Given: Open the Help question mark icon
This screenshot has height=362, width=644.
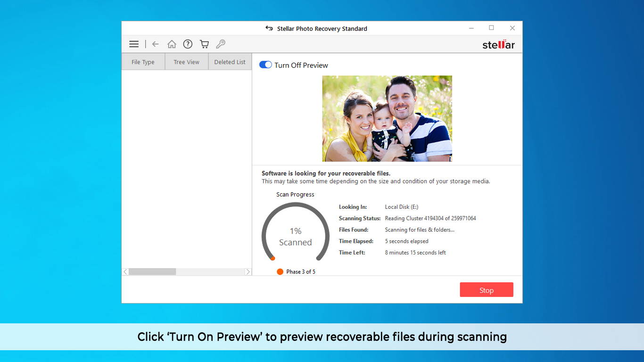Looking at the screenshot, I should [x=188, y=44].
